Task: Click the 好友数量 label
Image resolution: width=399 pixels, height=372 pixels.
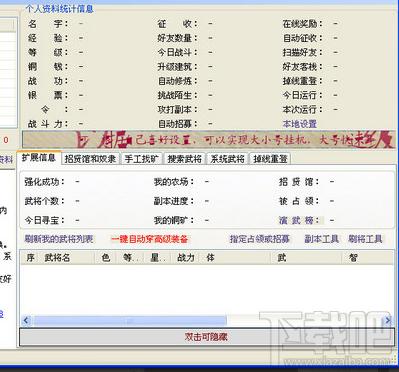Action: (177, 38)
